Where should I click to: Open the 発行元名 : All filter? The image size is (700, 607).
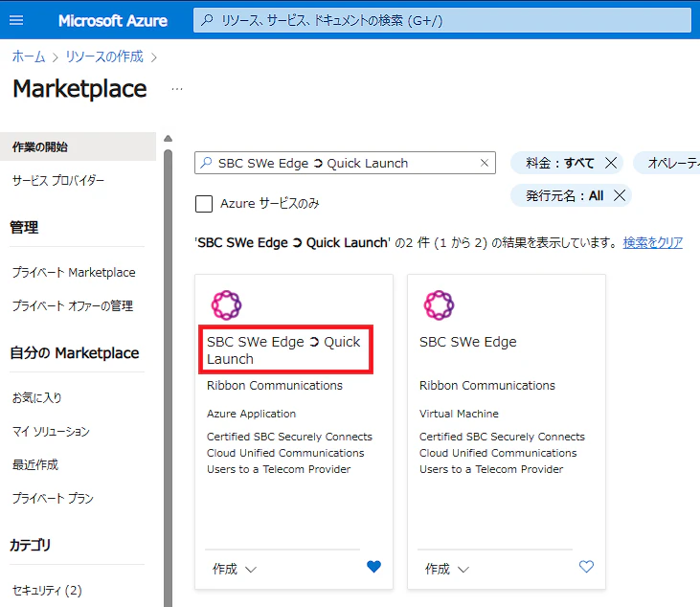[565, 195]
